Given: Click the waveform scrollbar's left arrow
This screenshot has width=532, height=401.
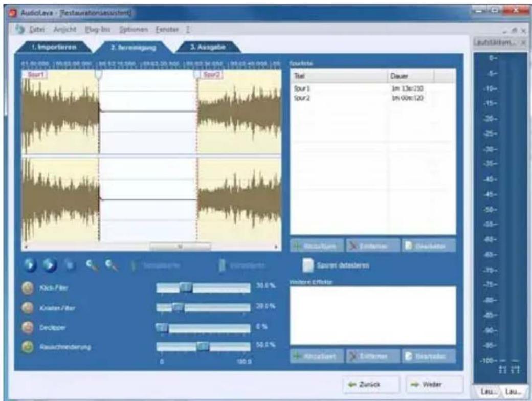Looking at the screenshot, I should click(x=26, y=247).
